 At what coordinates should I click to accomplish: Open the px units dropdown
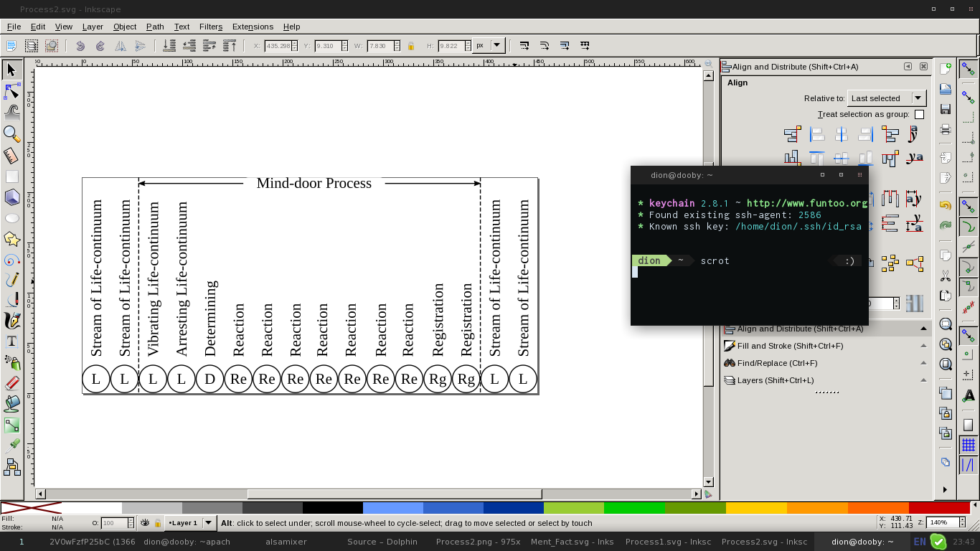489,45
